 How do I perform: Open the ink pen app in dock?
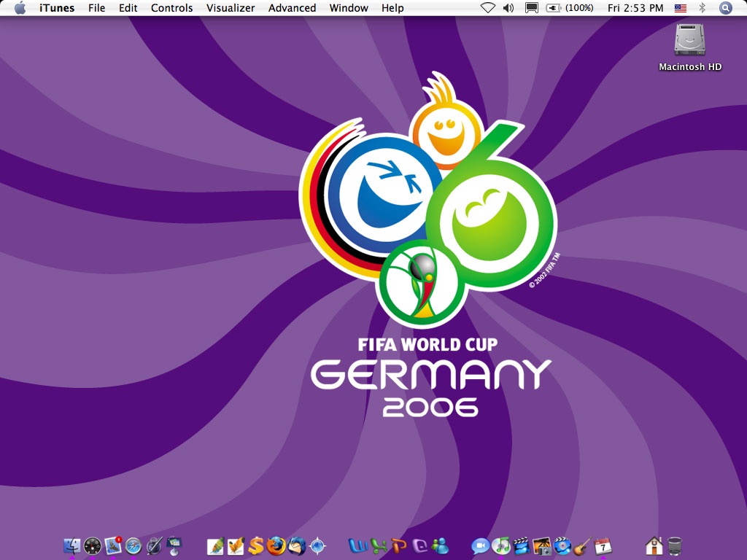154,545
